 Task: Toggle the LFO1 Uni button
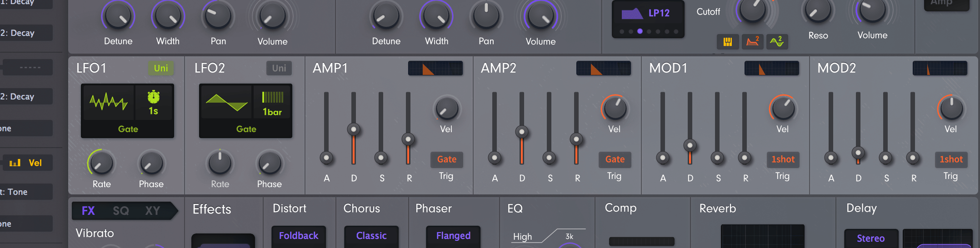[x=161, y=68]
